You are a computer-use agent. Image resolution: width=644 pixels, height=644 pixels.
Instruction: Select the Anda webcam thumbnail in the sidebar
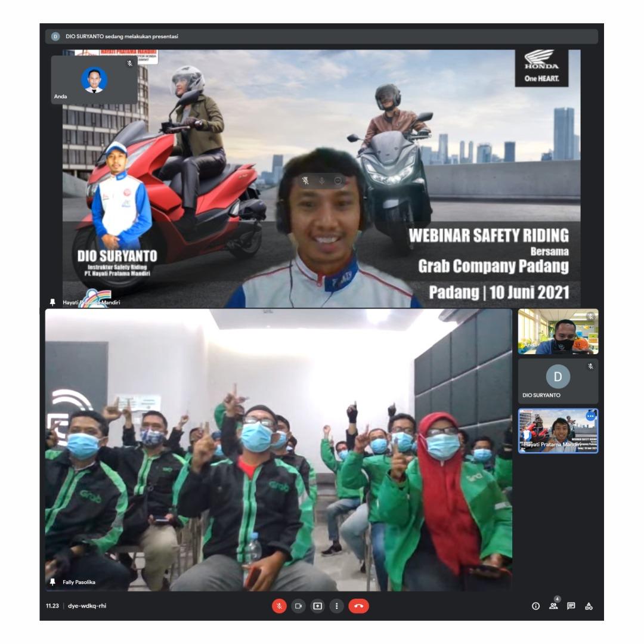558,332
